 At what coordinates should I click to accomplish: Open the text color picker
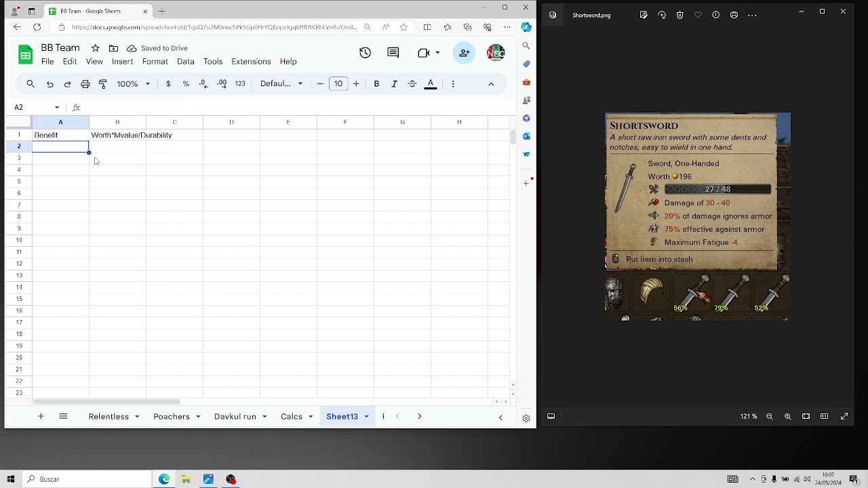point(431,84)
